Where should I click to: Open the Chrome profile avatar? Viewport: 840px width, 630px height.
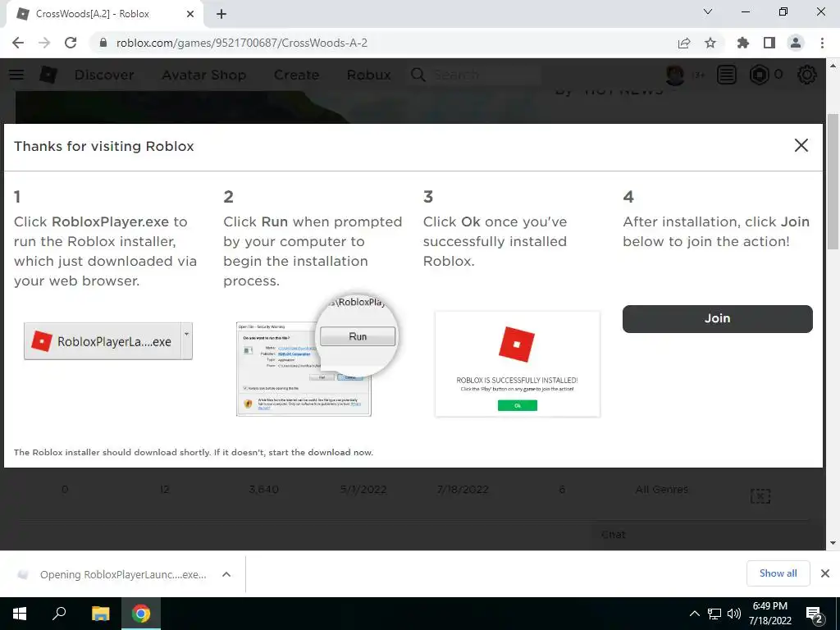[x=796, y=43]
